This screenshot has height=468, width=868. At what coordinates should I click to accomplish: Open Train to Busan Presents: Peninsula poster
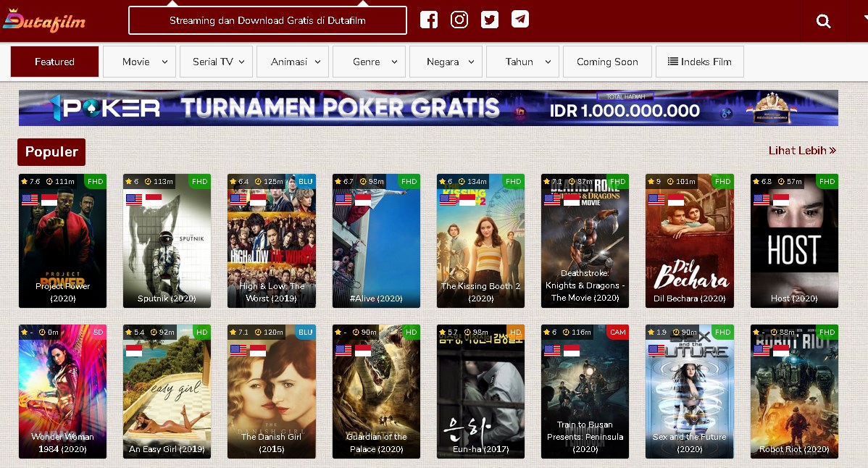pyautogui.click(x=585, y=392)
